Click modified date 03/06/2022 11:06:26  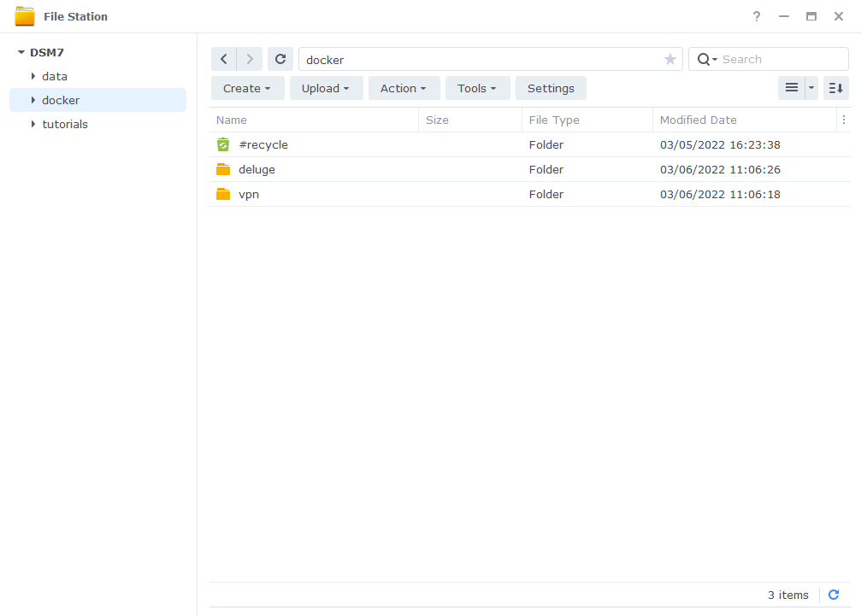[720, 169]
